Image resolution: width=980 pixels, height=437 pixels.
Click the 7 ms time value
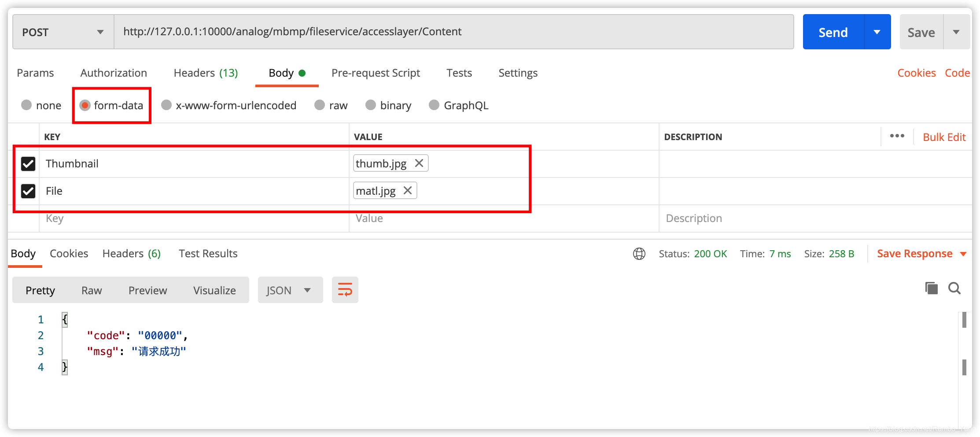pyautogui.click(x=780, y=254)
